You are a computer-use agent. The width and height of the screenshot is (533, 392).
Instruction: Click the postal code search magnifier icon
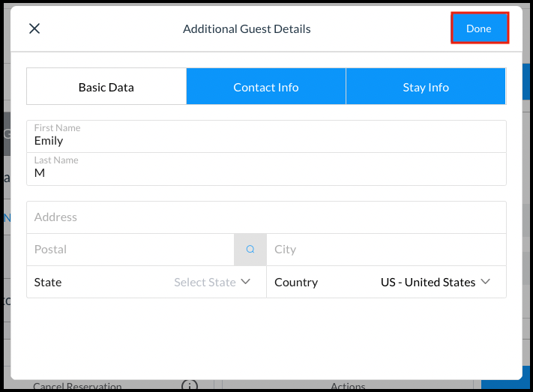pyautogui.click(x=250, y=250)
